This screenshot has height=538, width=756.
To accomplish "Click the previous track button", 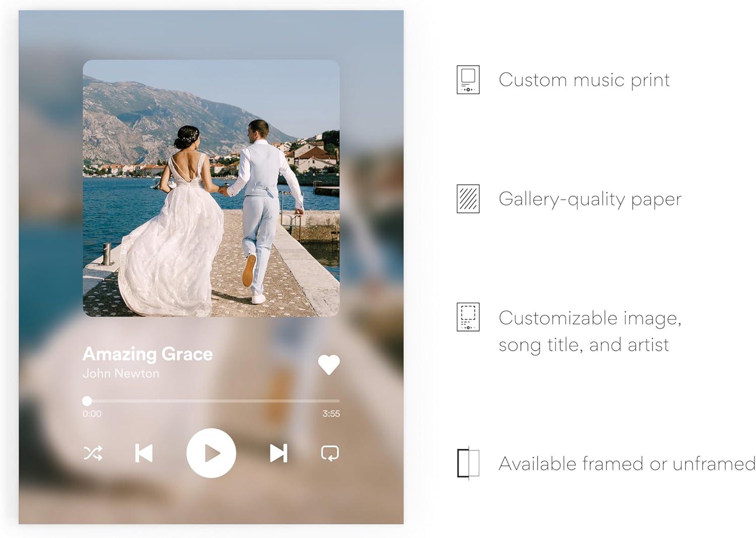I will click(144, 453).
